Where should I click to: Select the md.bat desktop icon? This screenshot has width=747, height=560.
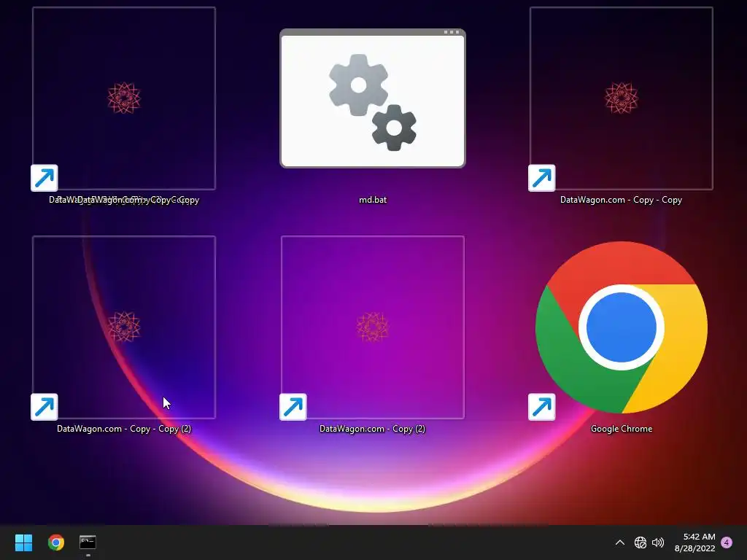point(373,98)
